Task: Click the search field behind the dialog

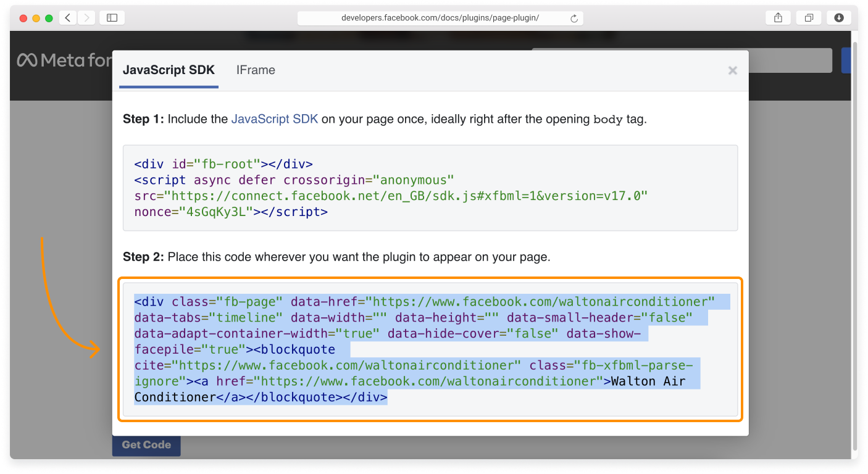Action: (790, 60)
